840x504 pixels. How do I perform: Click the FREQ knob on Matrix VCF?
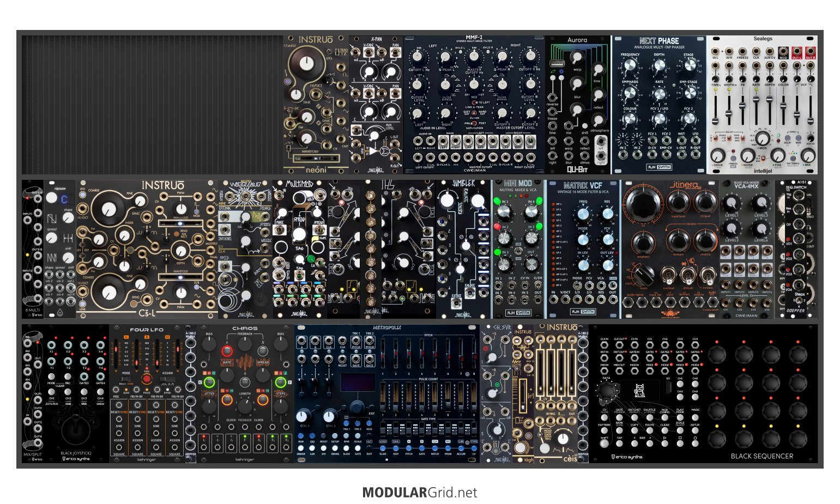(583, 215)
